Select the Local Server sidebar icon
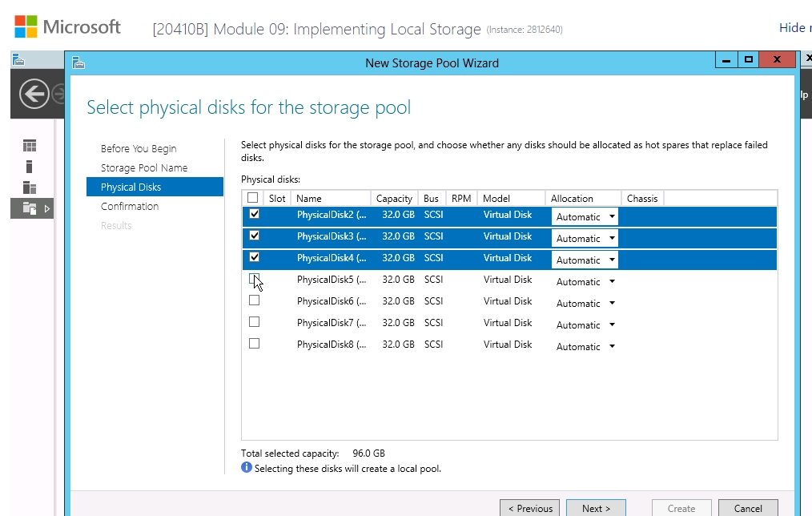This screenshot has width=812, height=516. (30, 167)
